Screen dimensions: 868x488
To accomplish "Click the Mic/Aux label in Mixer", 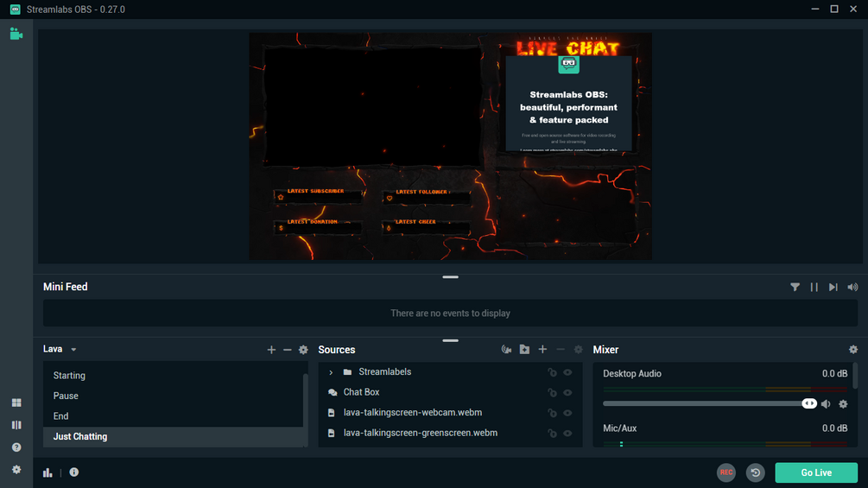I will [x=619, y=428].
